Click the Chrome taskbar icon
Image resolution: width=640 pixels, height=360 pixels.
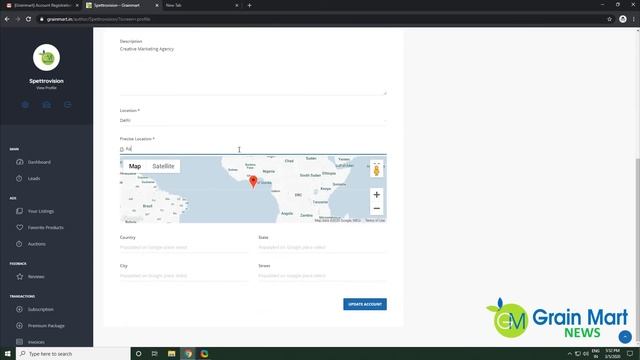click(x=188, y=353)
